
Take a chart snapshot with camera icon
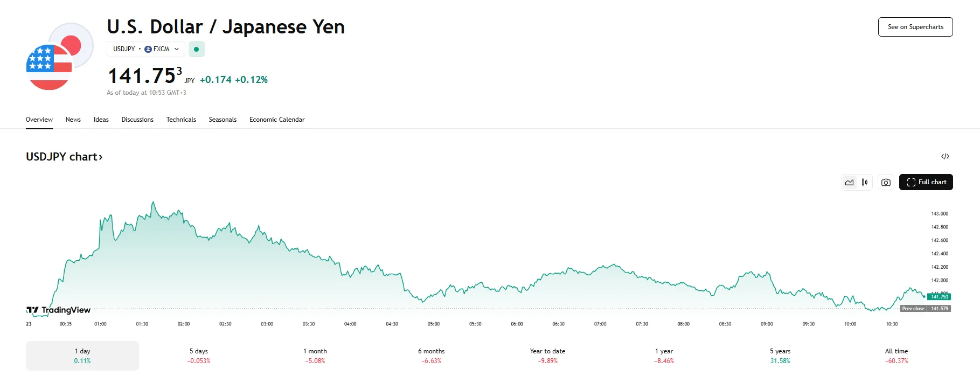(886, 183)
